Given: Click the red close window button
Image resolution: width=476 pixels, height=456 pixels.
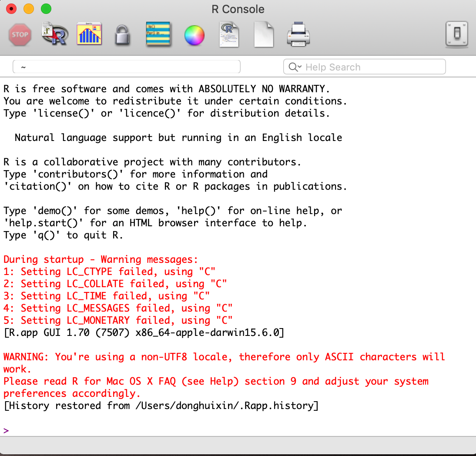Looking at the screenshot, I should [11, 9].
